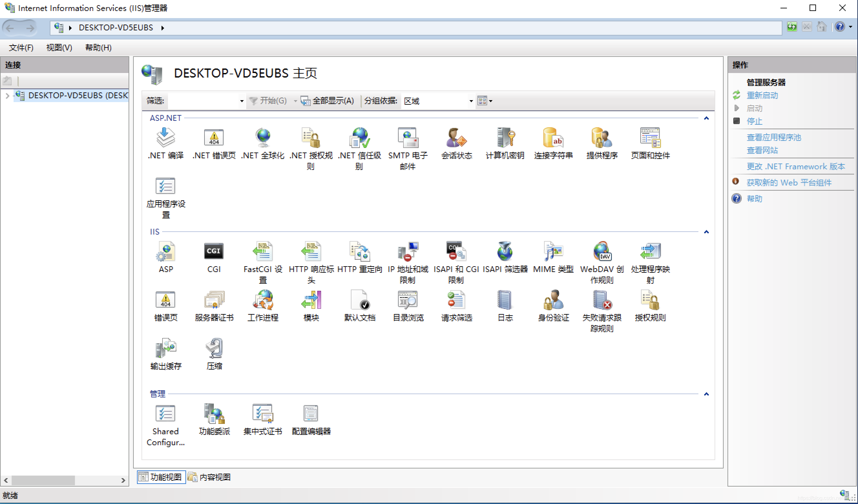858x504 pixels.
Task: Open 日志 feature icon
Action: (505, 300)
